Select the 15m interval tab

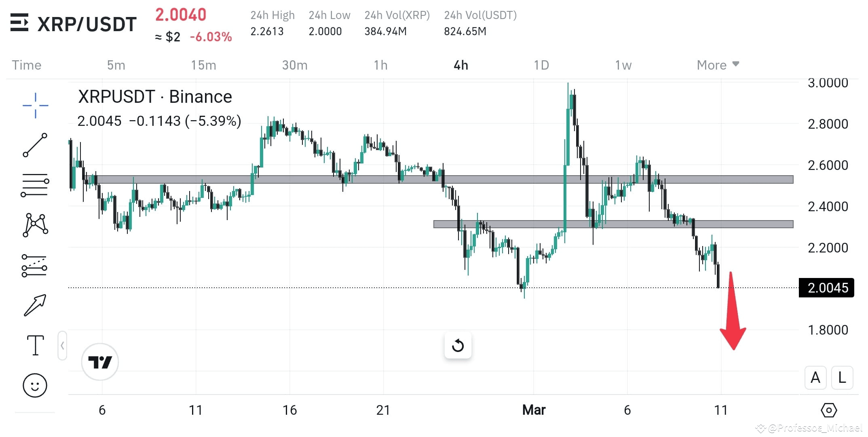[x=204, y=65]
